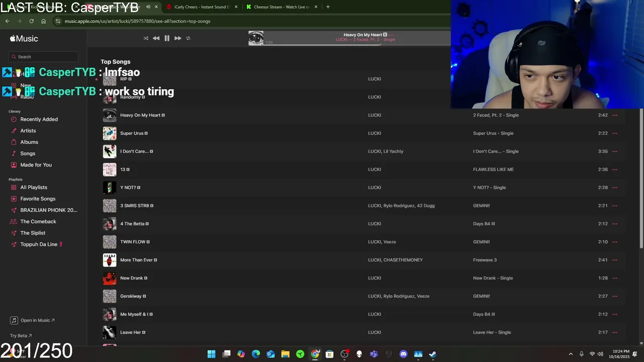Close the iCarly Cheers tab

[x=236, y=7]
